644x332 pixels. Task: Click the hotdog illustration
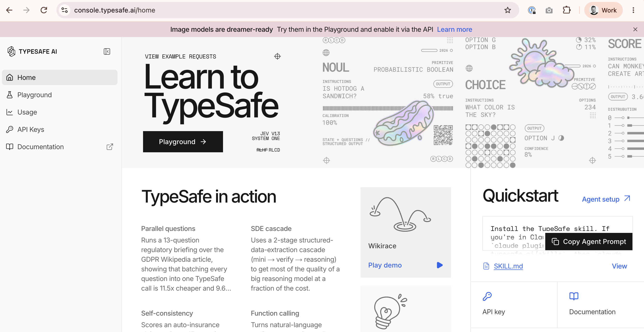click(403, 123)
